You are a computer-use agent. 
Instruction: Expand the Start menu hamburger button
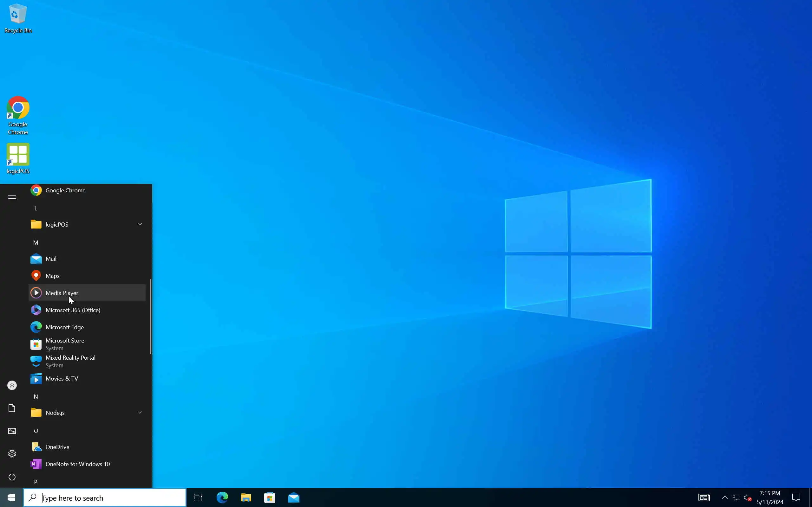[x=12, y=197]
